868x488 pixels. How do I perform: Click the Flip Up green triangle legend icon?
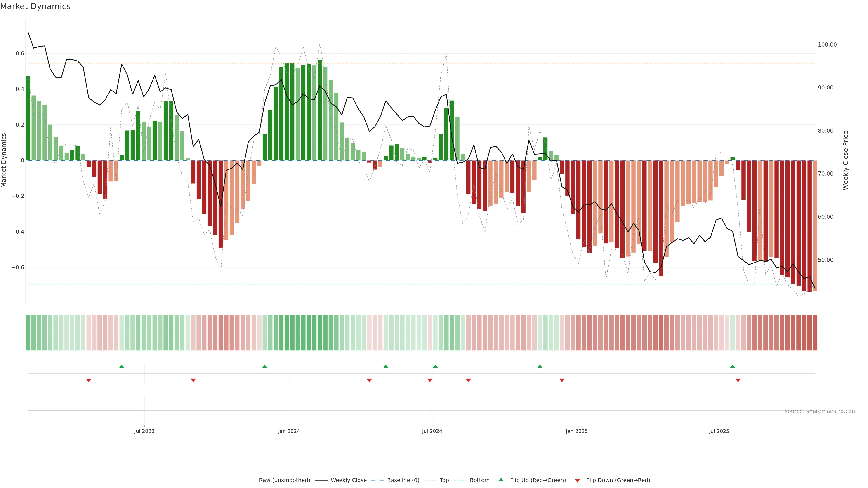501,480
